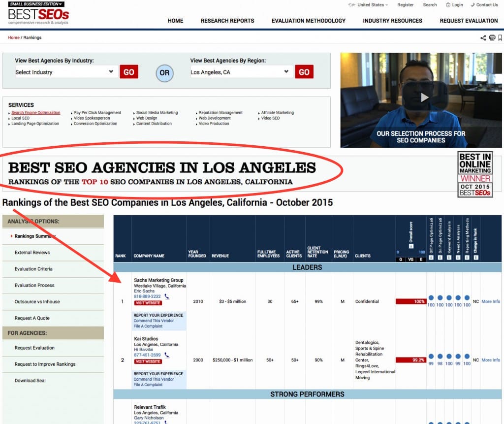
Task: Select External Reviews in Analysis Options
Action: [32, 253]
